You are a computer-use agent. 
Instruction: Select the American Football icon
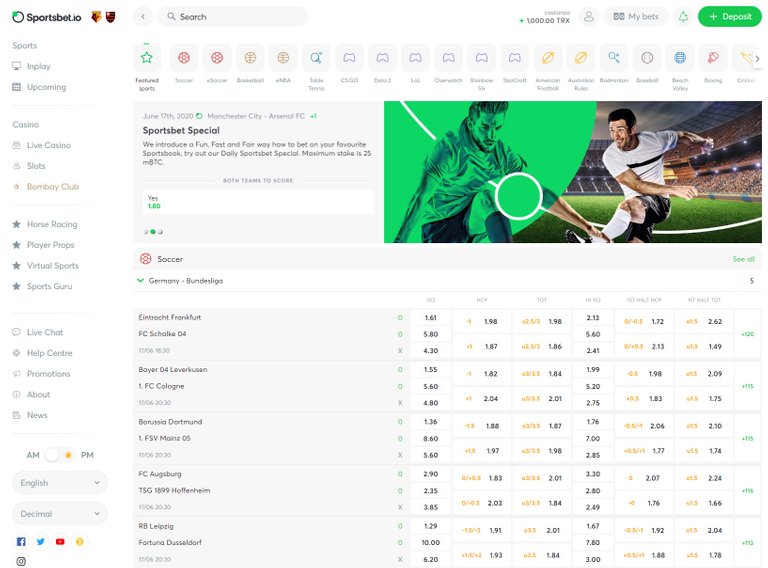(x=548, y=58)
